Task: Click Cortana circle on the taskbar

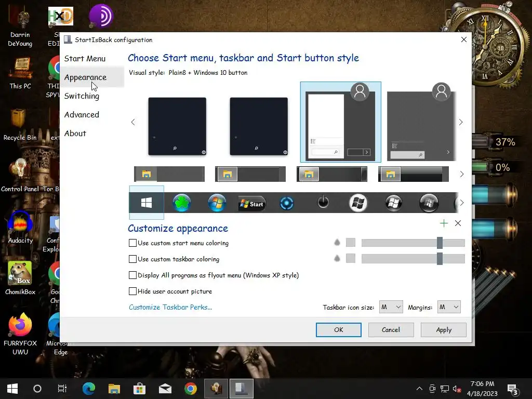Action: (37, 389)
